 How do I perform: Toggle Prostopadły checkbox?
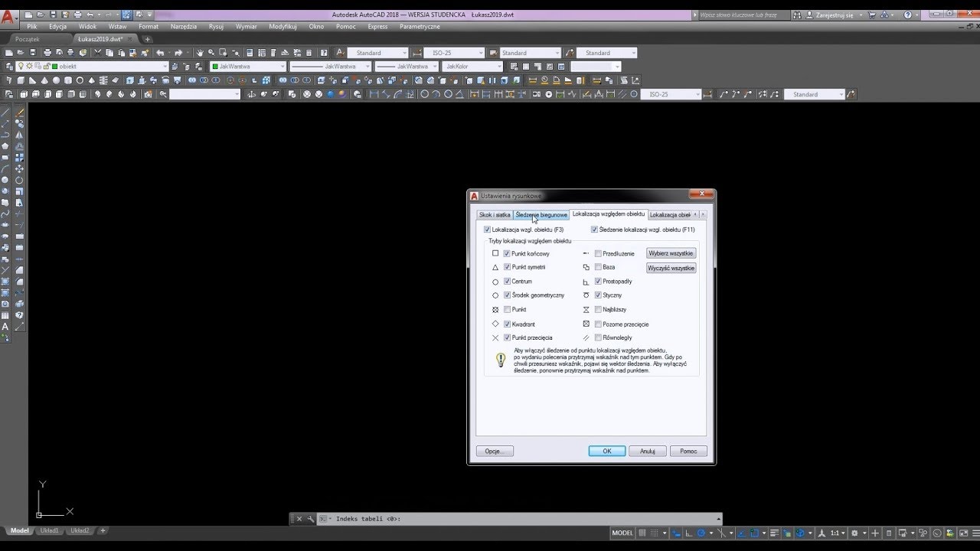(598, 282)
